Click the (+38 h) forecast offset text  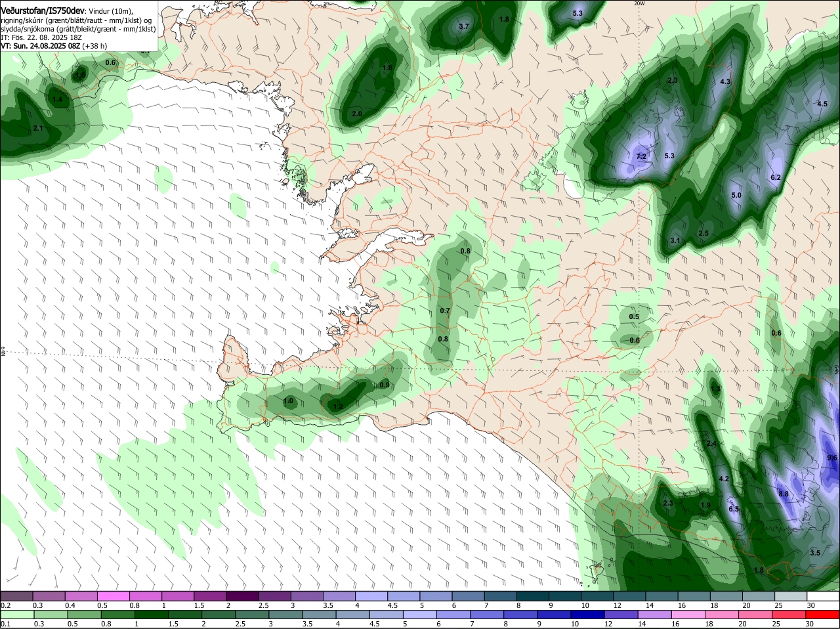(95, 47)
